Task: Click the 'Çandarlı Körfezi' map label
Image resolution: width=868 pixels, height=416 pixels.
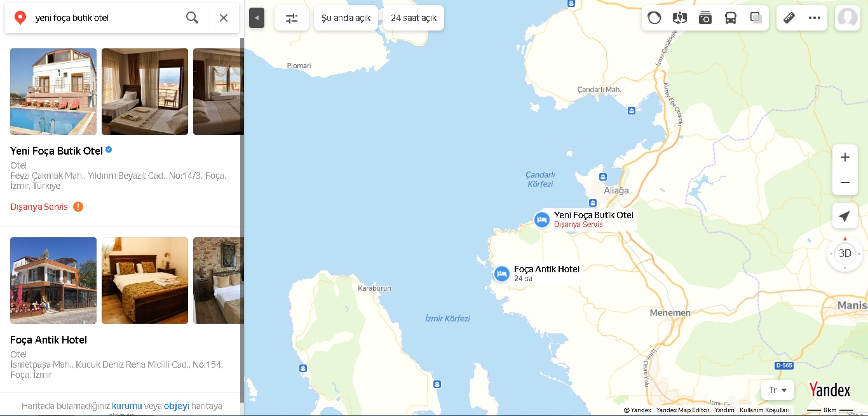Action: (541, 179)
